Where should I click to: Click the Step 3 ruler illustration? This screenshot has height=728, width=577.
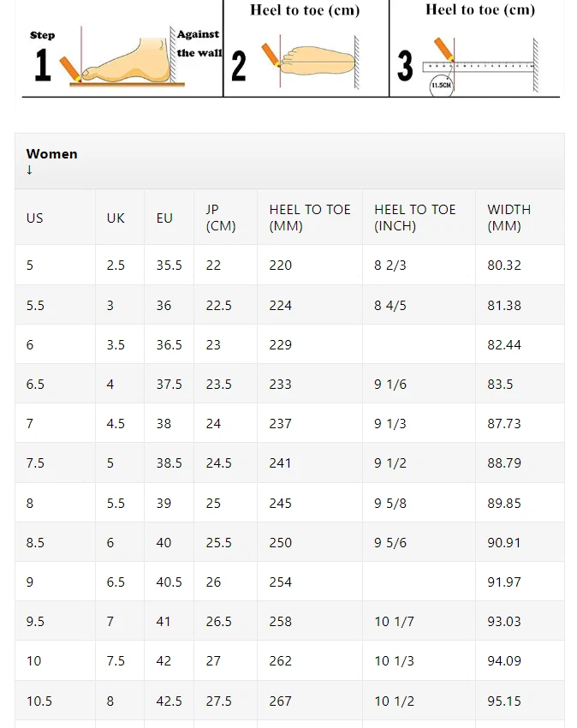coord(479,67)
